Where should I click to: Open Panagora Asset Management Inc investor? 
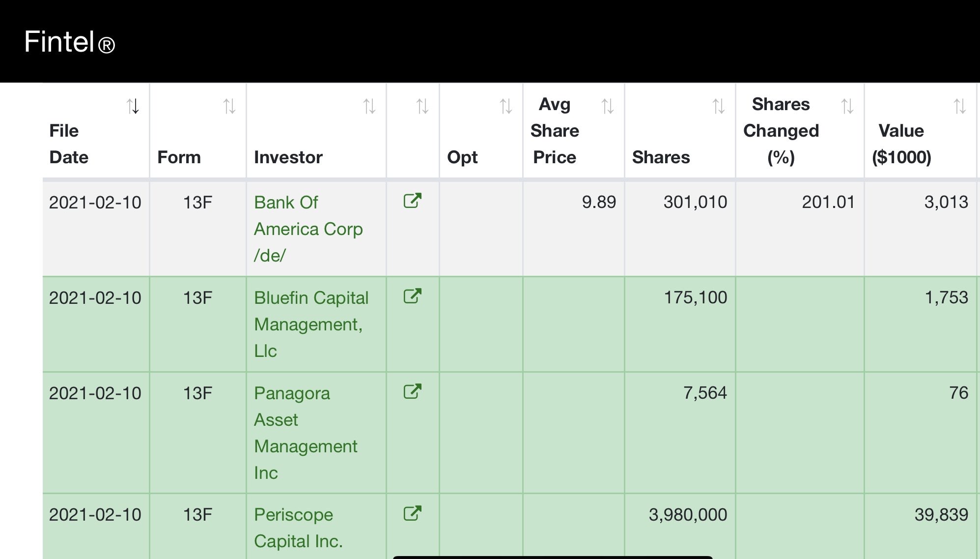(306, 433)
